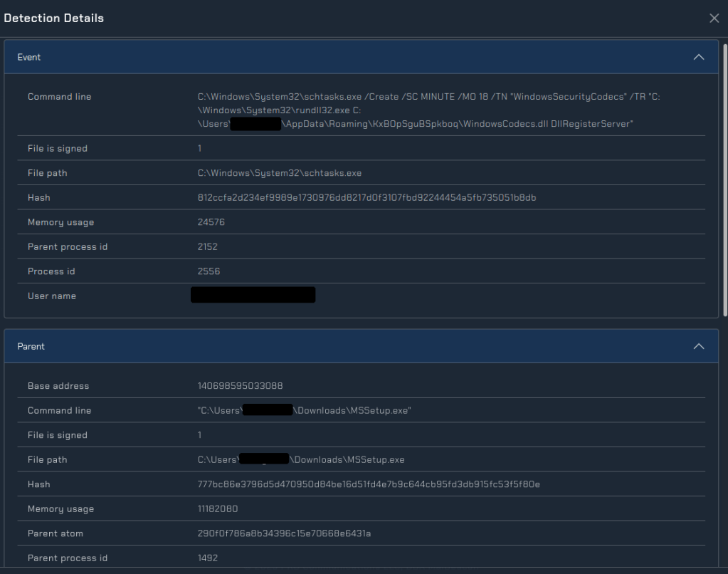The width and height of the screenshot is (728, 574).
Task: Collapse the Event section chevron
Action: [698, 57]
